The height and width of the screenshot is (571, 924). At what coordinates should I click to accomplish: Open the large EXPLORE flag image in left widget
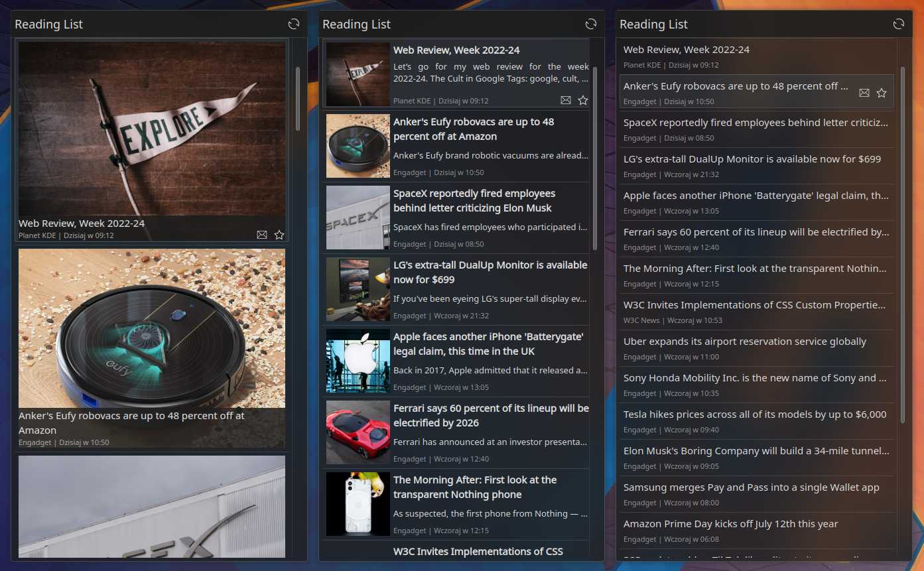[x=152, y=129]
